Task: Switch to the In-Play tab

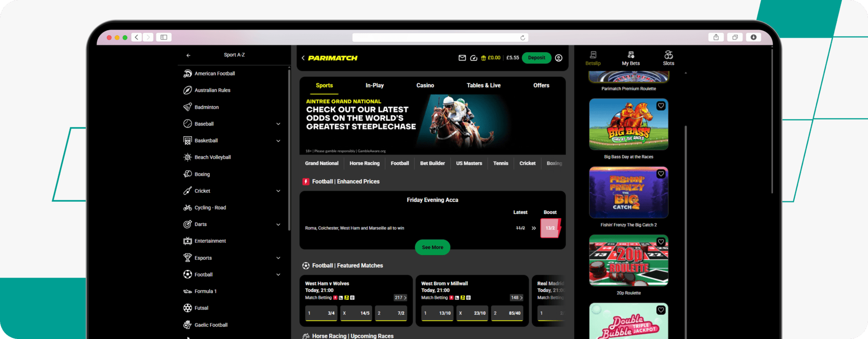Action: pyautogui.click(x=375, y=85)
